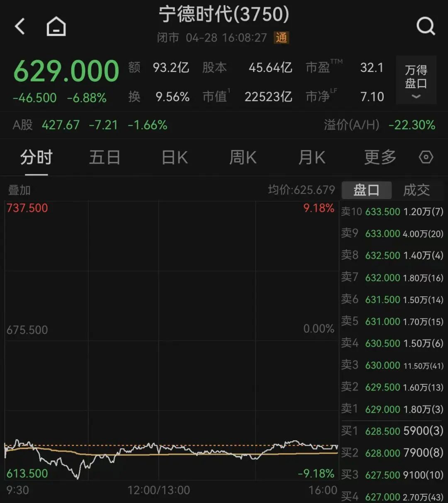Open the home screen via the house icon

coord(55,26)
